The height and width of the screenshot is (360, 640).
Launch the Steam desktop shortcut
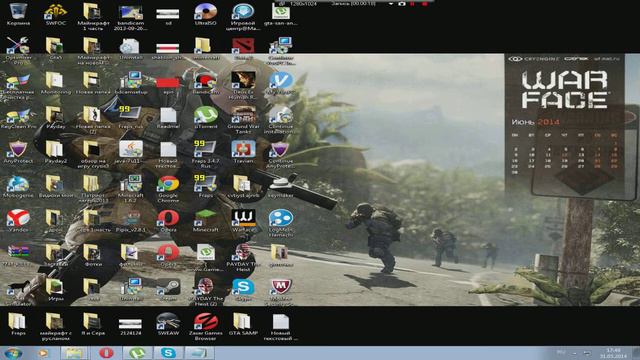click(x=168, y=289)
